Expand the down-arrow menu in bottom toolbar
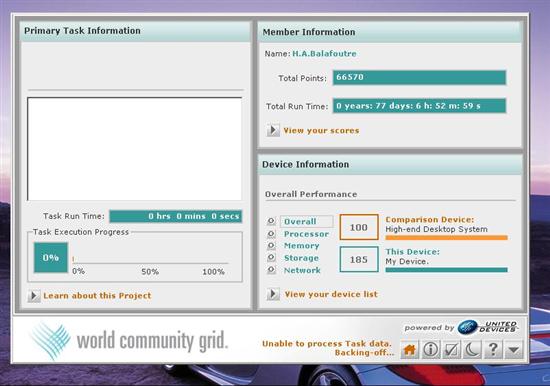Screen dimensions: 550x386 (514, 349)
